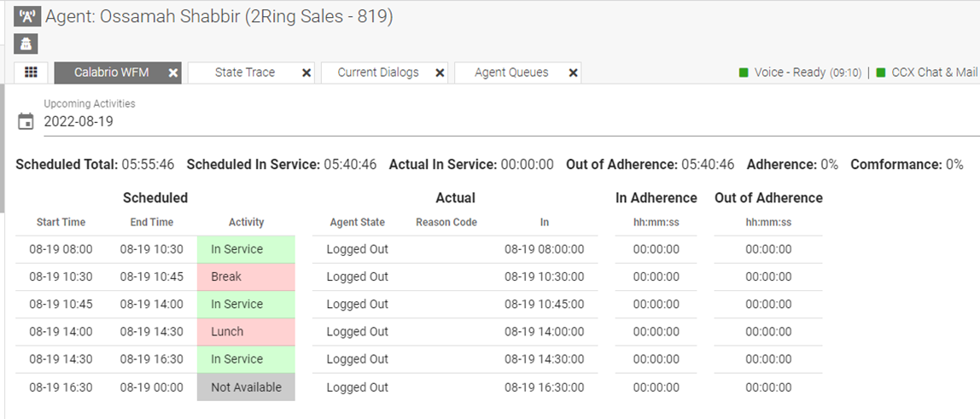
Task: Click the green Voice status indicator
Action: pyautogui.click(x=744, y=73)
